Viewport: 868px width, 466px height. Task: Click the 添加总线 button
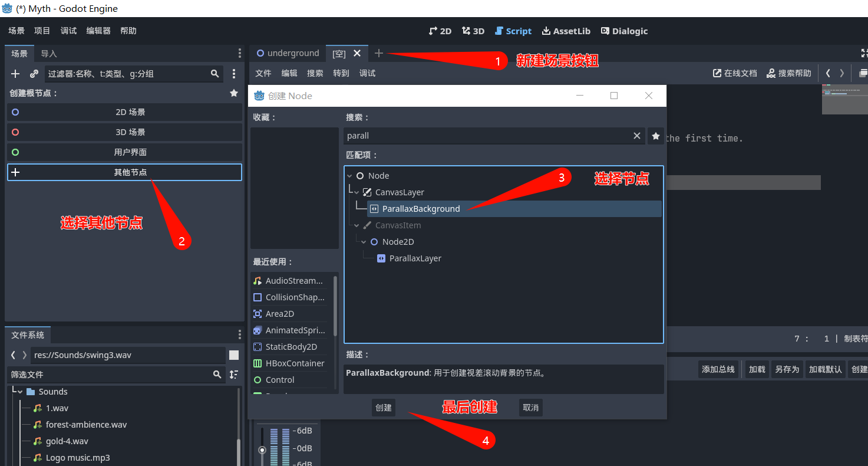[718, 369]
